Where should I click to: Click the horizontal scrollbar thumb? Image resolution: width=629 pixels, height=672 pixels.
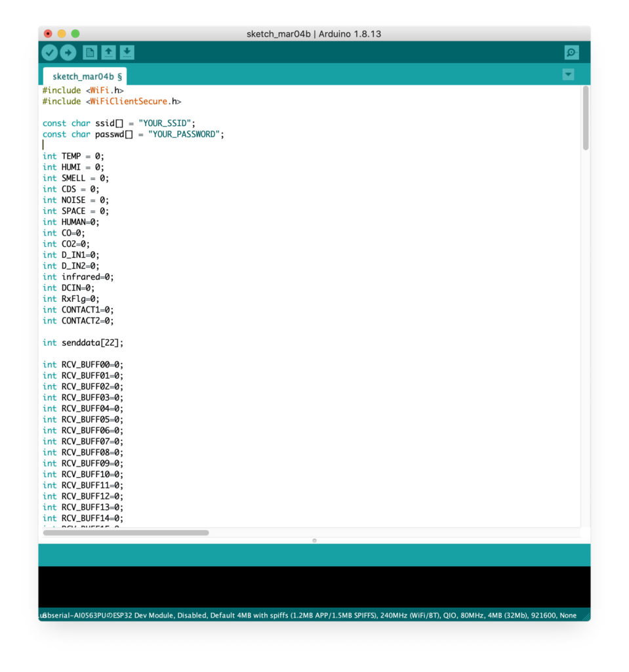[x=126, y=533]
